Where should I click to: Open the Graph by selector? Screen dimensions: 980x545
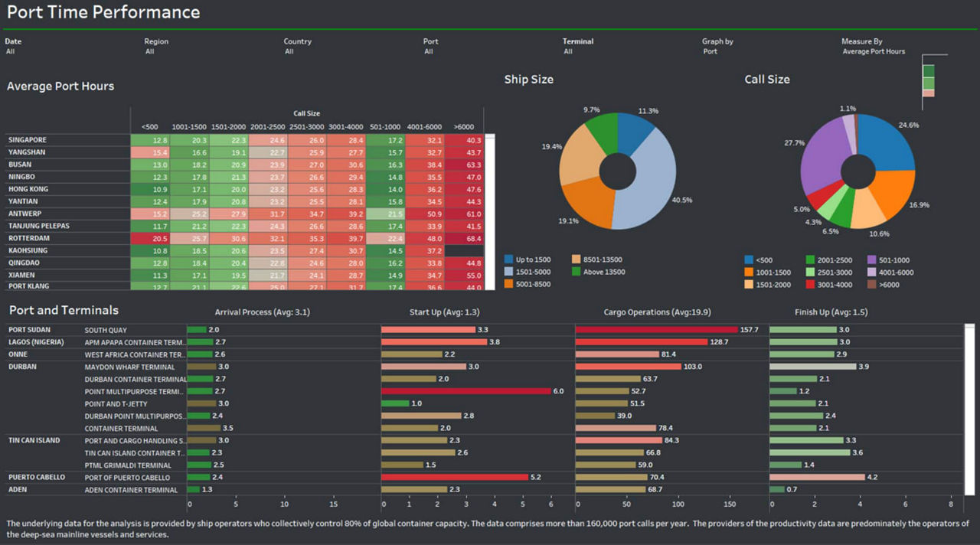[x=710, y=51]
